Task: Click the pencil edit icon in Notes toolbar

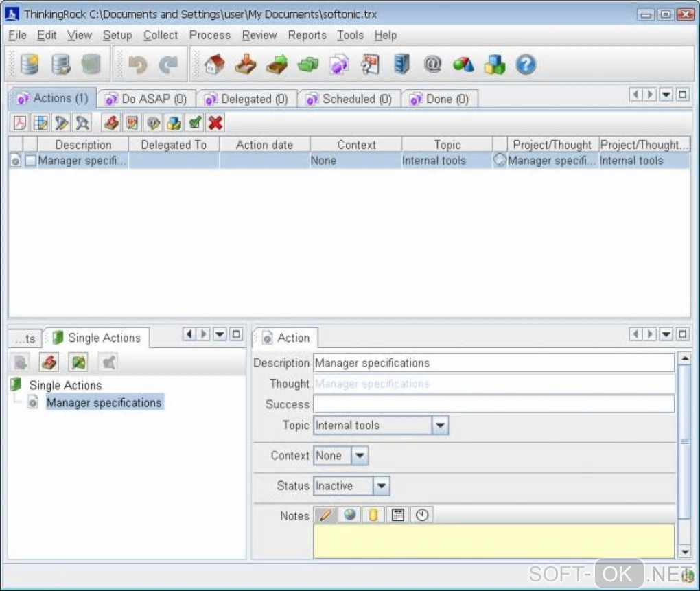Action: (326, 515)
